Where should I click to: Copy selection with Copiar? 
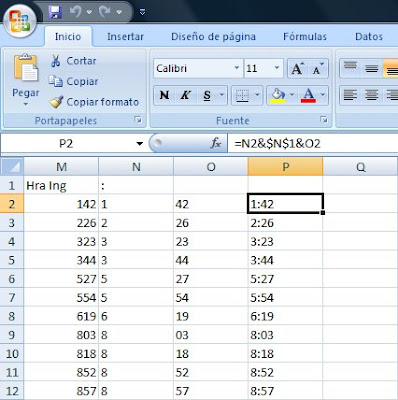pyautogui.click(x=74, y=81)
